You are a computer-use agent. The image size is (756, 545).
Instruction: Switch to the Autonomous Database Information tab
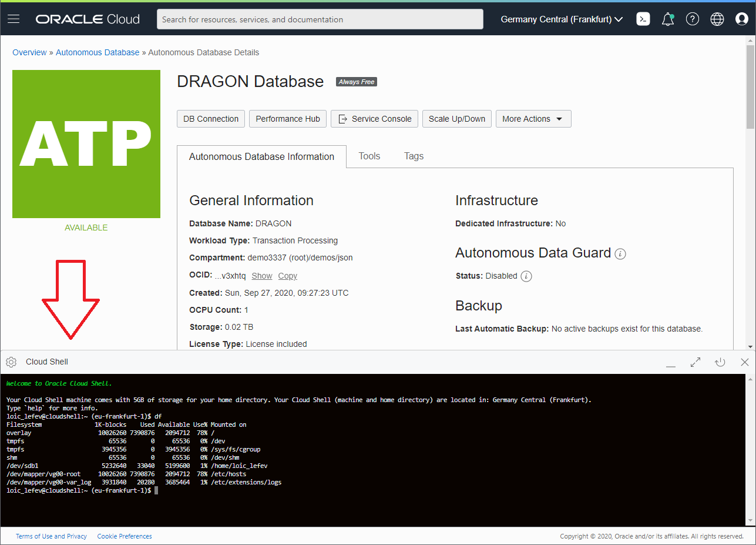tap(261, 156)
